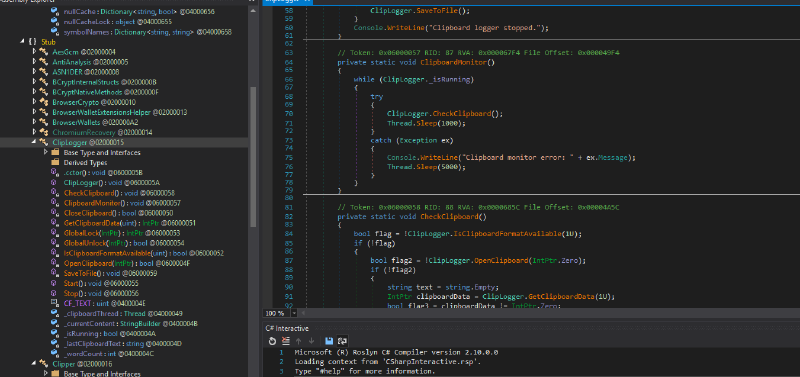Click the blue Save icon in C# Interactive
The image size is (800, 377).
(329, 341)
